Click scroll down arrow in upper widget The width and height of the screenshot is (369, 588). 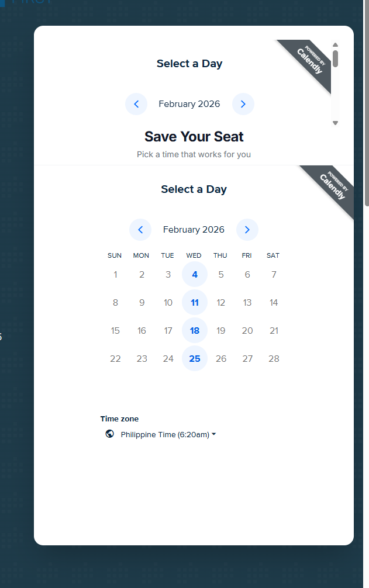pyautogui.click(x=335, y=123)
